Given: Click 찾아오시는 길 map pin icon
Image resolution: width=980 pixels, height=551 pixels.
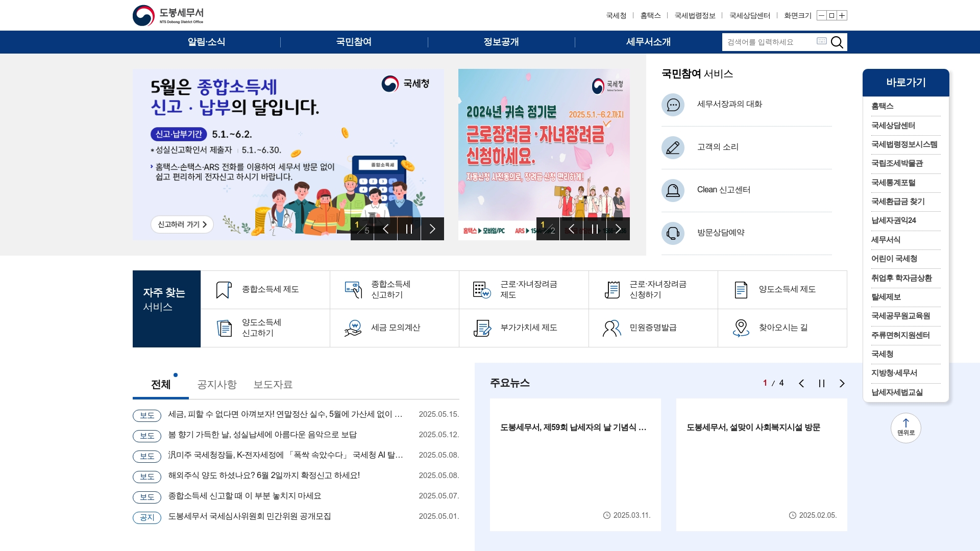Looking at the screenshot, I should click(x=741, y=328).
